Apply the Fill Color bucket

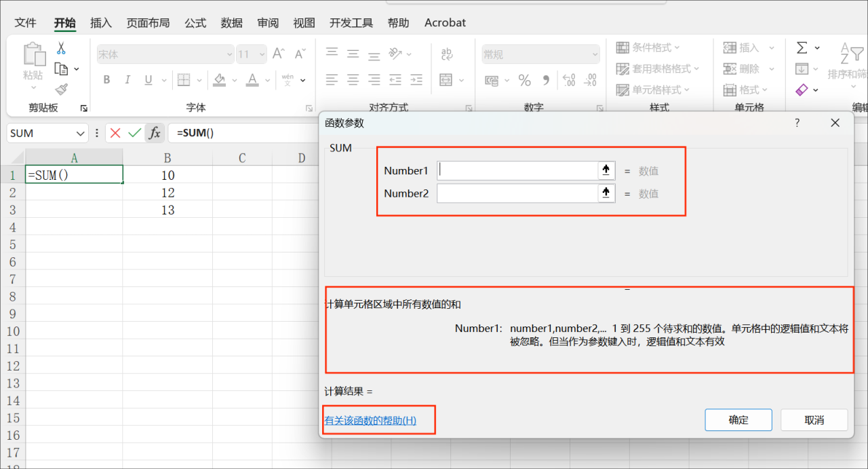tap(219, 80)
